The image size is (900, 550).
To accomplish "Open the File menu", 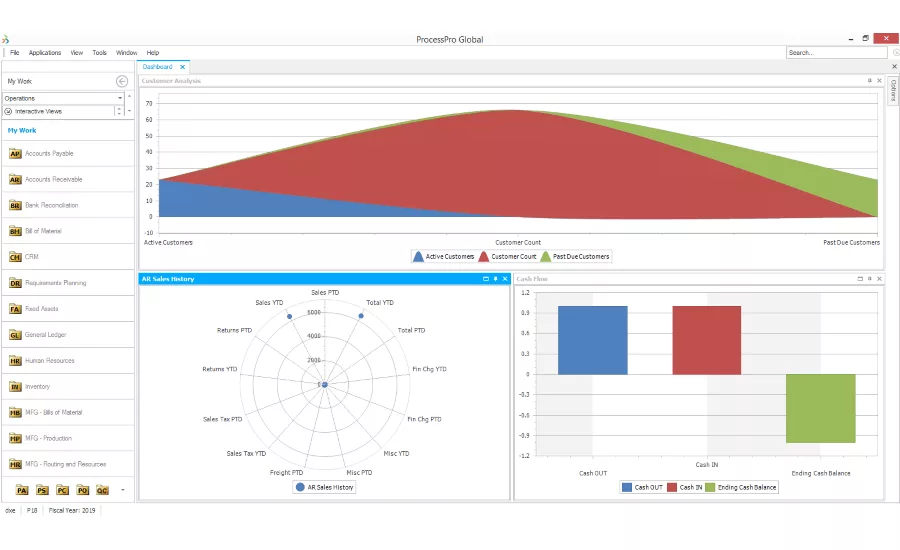I will pos(14,53).
